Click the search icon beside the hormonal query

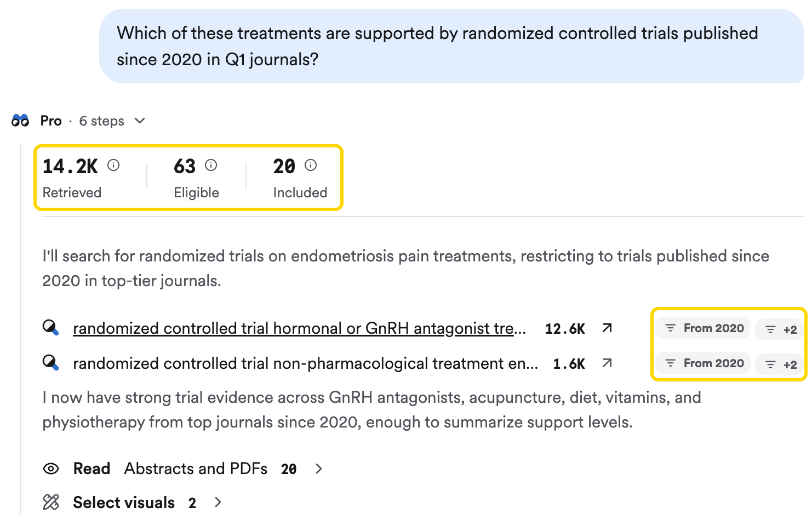tap(51, 328)
